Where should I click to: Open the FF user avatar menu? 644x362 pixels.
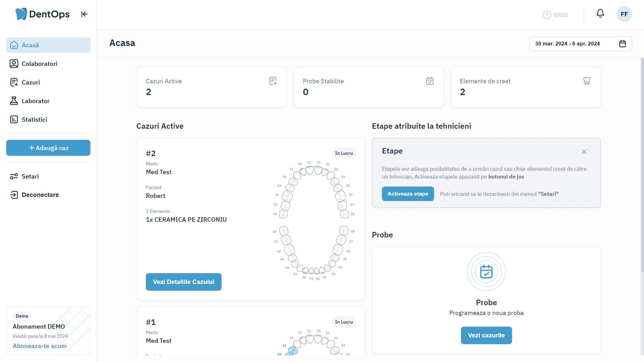click(x=624, y=14)
